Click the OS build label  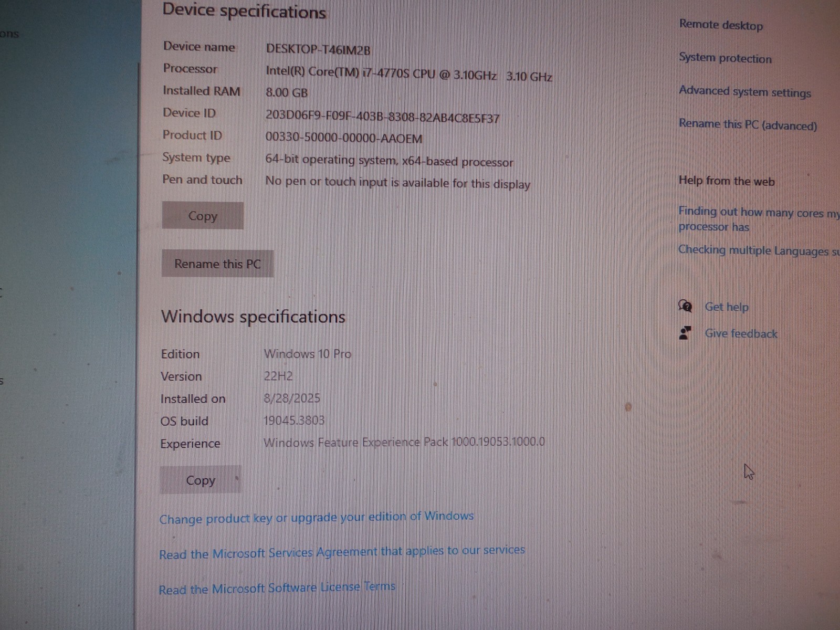point(184,421)
